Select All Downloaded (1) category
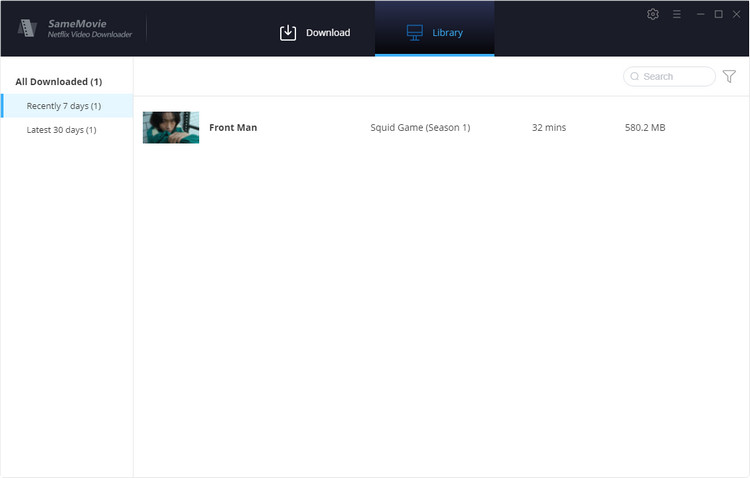750x478 pixels. pos(59,82)
